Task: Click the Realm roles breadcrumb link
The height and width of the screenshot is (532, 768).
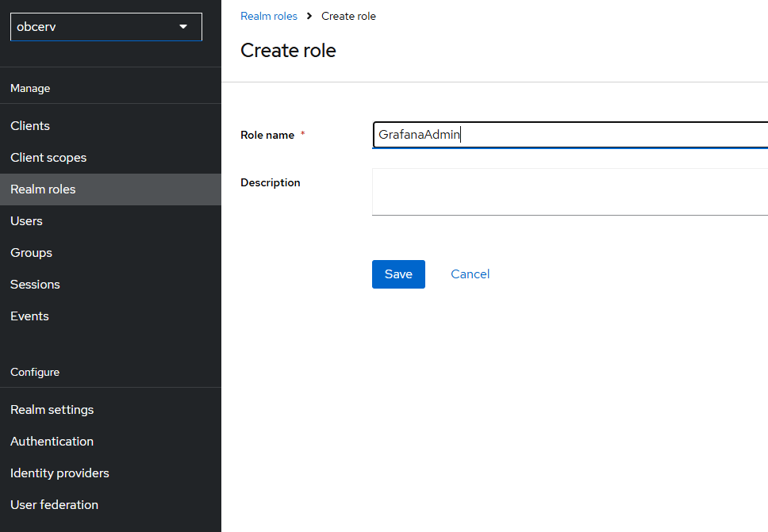Action: pyautogui.click(x=269, y=16)
